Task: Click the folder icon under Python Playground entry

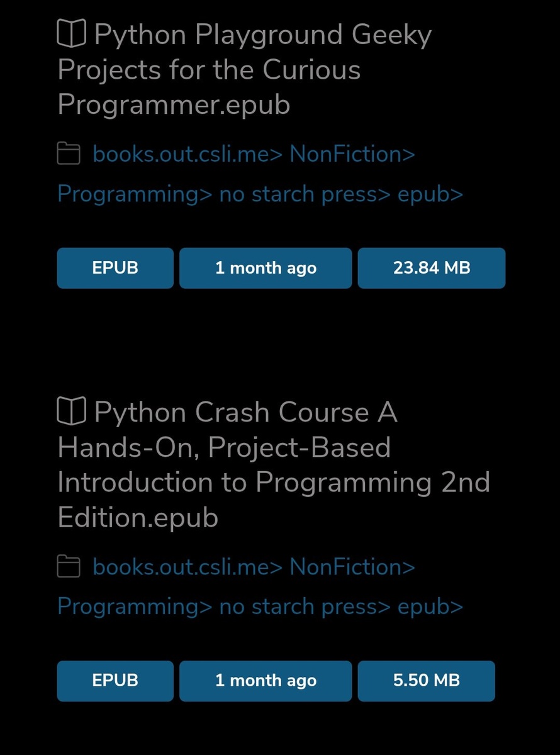Action: tap(69, 154)
